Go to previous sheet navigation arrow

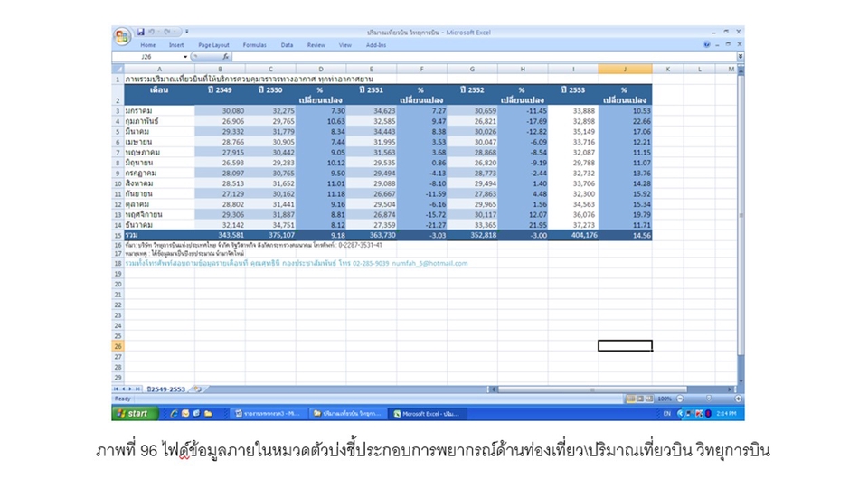pos(124,389)
